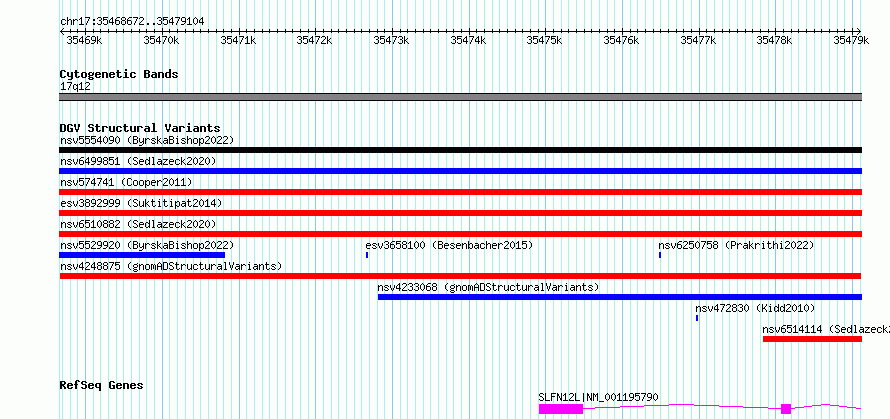Open the esv3658100 (Besenbacher2015) label

pyautogui.click(x=450, y=245)
